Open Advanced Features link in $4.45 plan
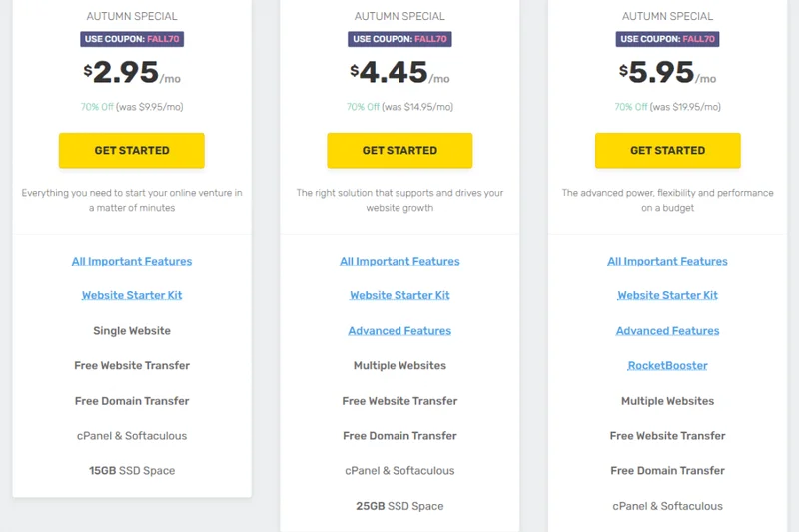Viewport: 799px width, 532px height. pyautogui.click(x=399, y=331)
